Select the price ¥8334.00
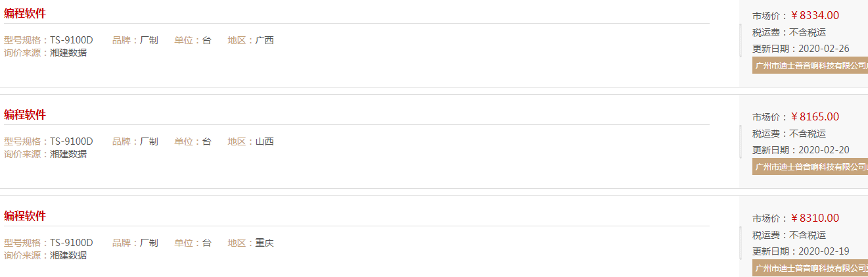 814,15
